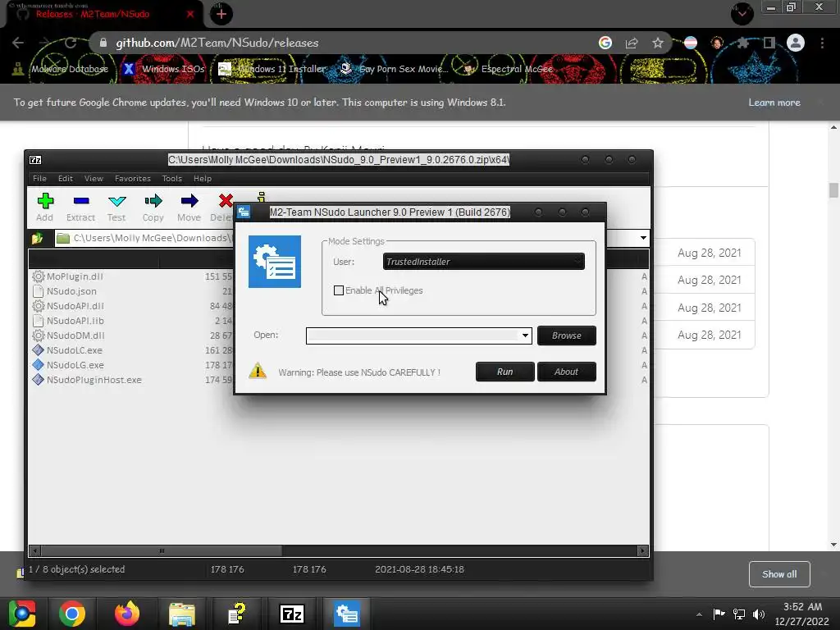840x630 pixels.
Task: Click the share icon in Chrome address bar
Action: [x=632, y=43]
